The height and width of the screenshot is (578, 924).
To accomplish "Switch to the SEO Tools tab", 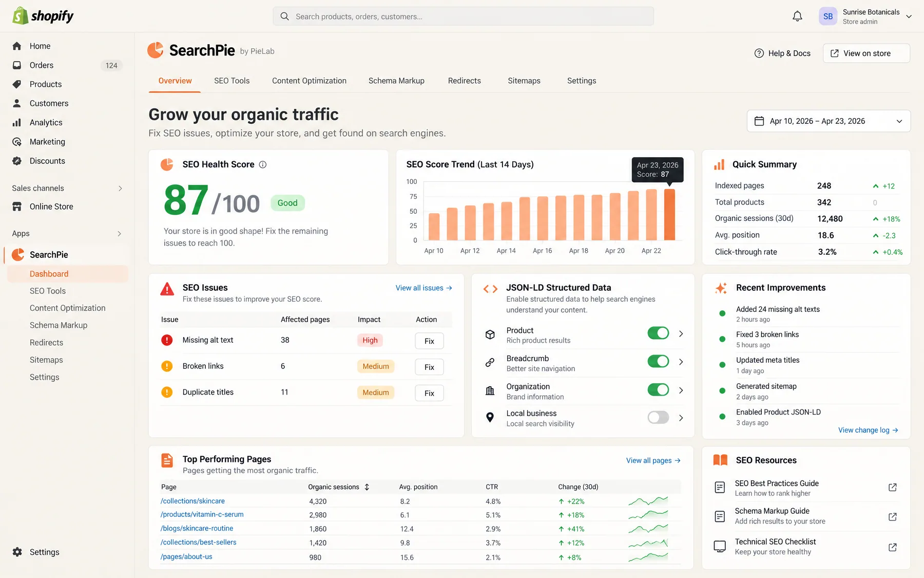I will 232,81.
